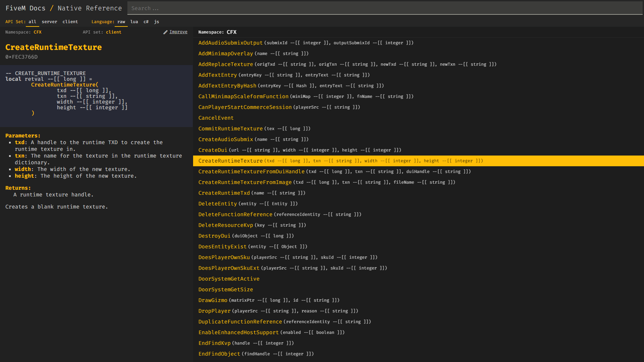
Task: Click the CFX namespace link in details panel
Action: pos(38,32)
